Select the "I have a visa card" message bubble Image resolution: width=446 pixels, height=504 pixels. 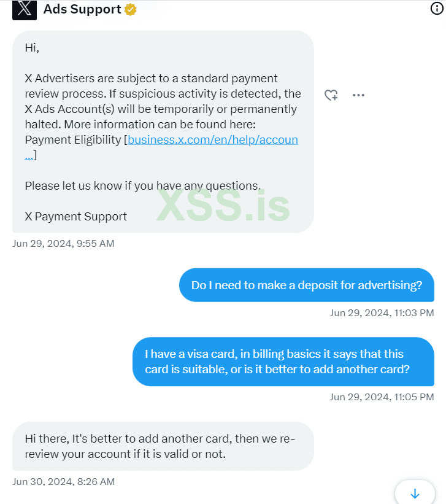tap(283, 362)
